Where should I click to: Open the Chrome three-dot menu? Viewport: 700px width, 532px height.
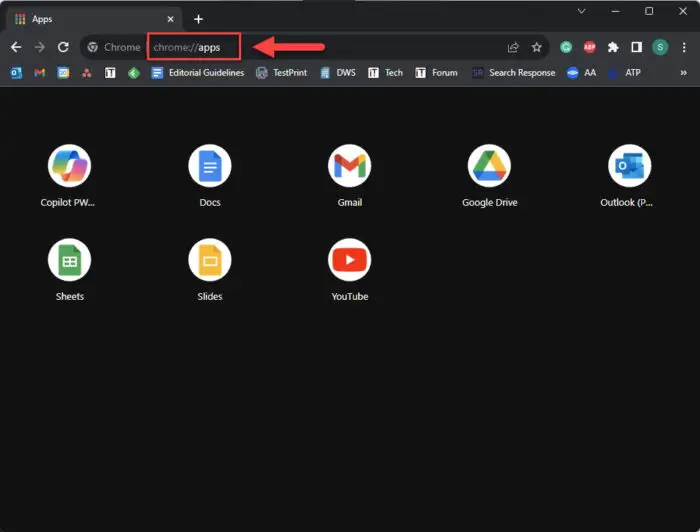[684, 47]
